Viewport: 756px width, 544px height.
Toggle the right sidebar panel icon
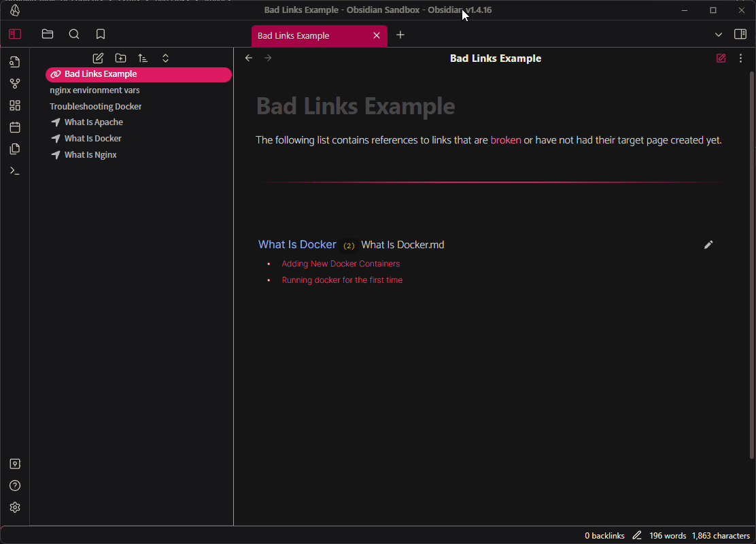coord(740,34)
